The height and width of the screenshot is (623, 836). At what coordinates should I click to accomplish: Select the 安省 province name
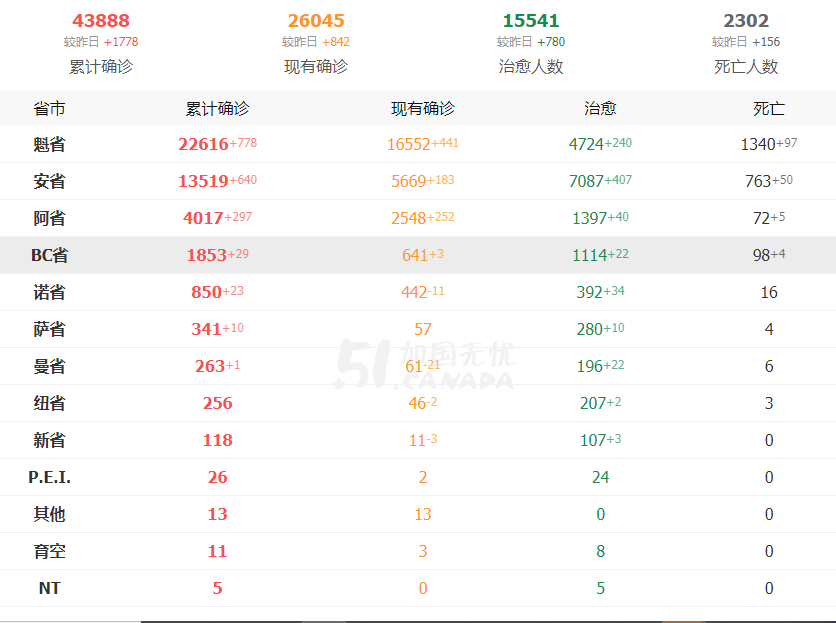tap(49, 181)
